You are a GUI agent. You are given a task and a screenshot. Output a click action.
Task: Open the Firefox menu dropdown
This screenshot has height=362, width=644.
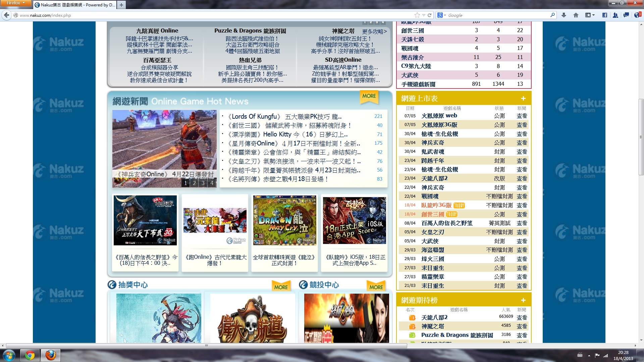coord(16,3)
